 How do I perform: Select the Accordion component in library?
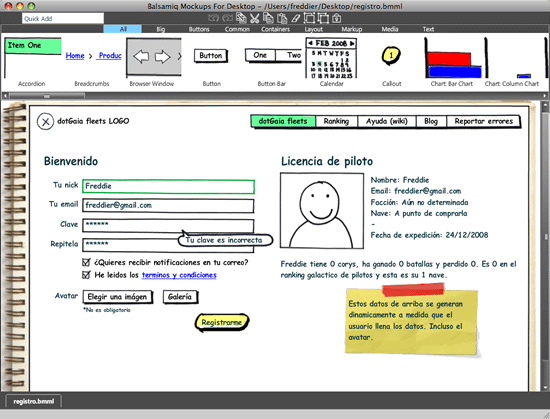coord(32,62)
